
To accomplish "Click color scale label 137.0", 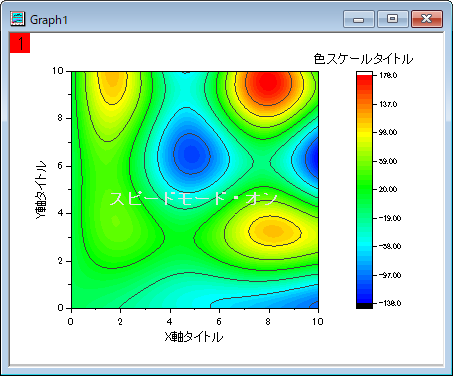I will pos(388,104).
